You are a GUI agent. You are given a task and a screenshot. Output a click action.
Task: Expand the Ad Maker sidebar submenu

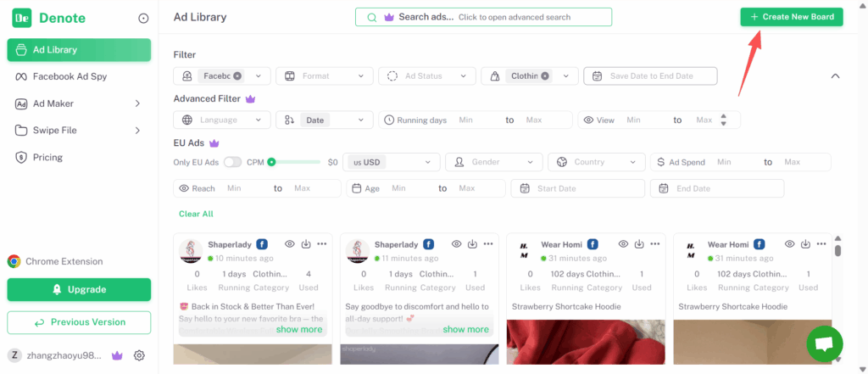click(x=137, y=103)
